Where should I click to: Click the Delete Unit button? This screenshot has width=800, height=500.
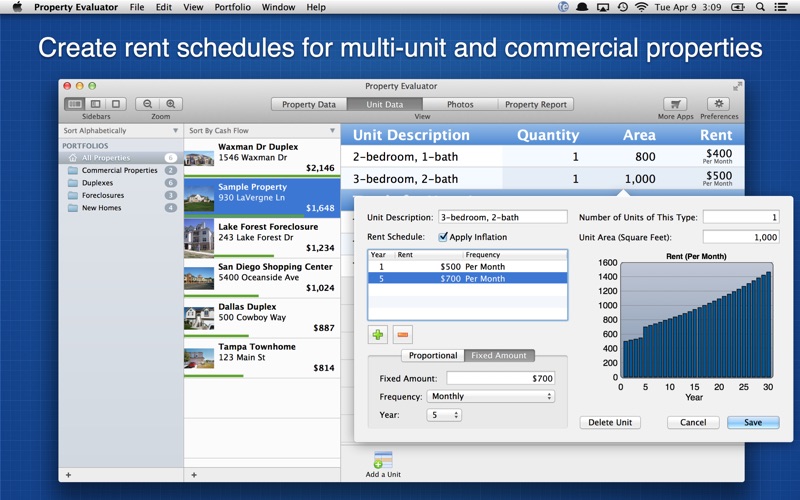610,422
